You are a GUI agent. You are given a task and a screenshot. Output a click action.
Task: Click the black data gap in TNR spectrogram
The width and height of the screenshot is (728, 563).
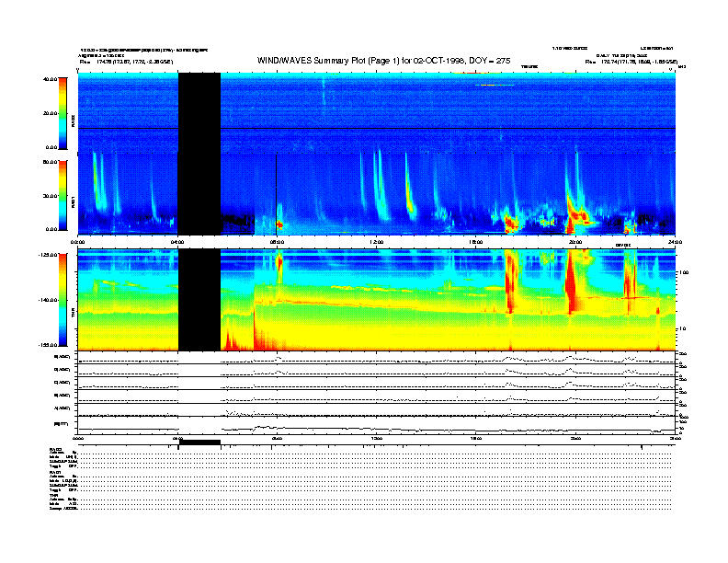(199, 300)
